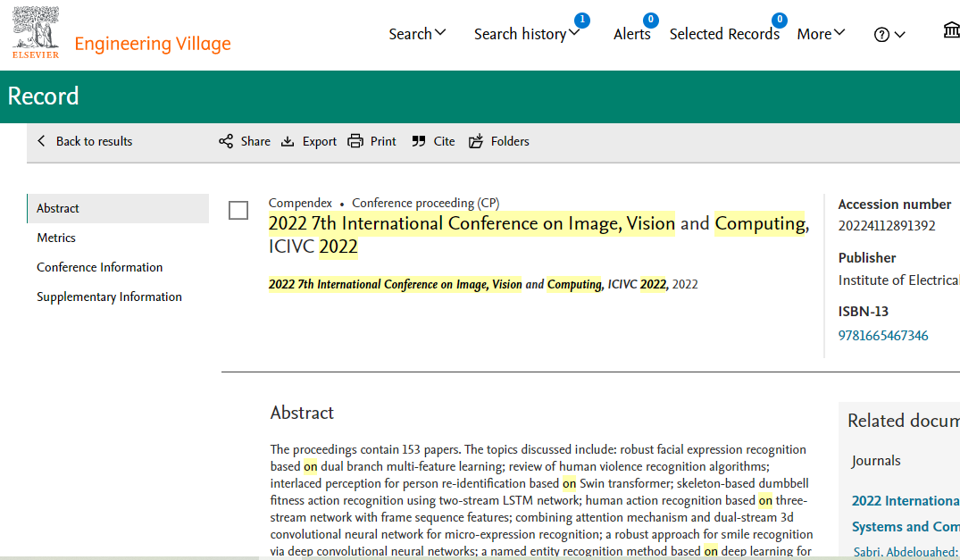This screenshot has height=560, width=960.
Task: Select the Abstract sidebar tab
Action: tap(118, 209)
